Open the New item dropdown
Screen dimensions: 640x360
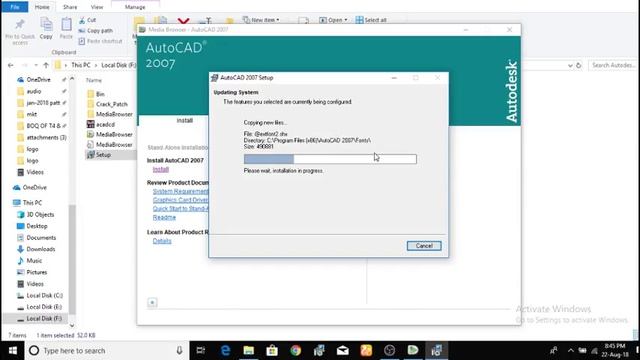click(261, 20)
